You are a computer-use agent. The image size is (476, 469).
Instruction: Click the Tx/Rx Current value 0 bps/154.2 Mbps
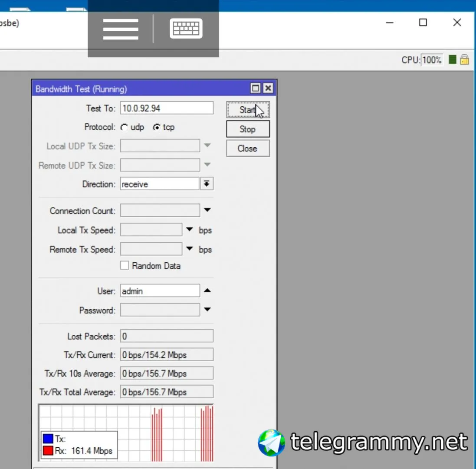pyautogui.click(x=167, y=355)
